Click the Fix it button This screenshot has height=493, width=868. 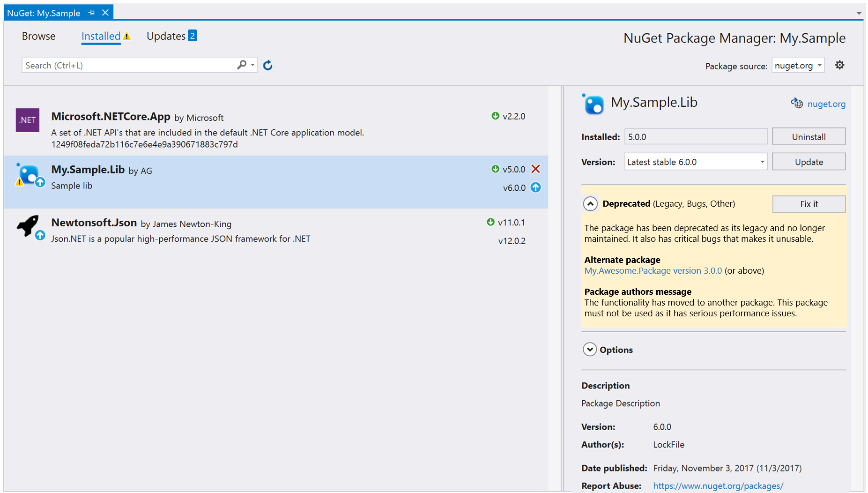point(809,204)
